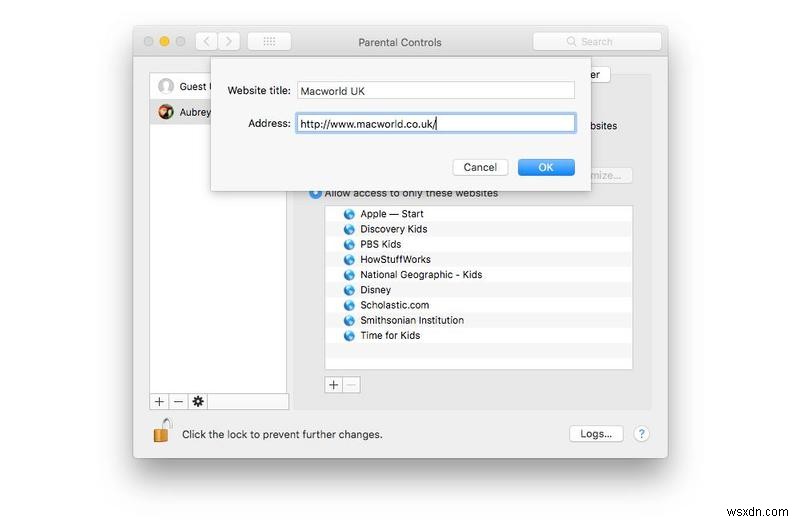Click the forward navigation arrow in toolbar
The width and height of the screenshot is (800, 522).
(x=229, y=41)
